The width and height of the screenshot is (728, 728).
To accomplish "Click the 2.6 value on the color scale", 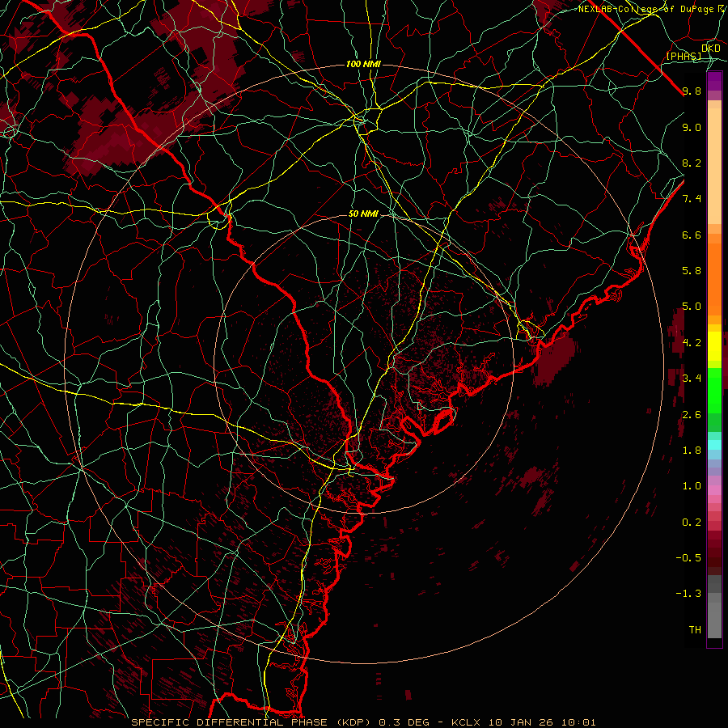I will 692,414.
